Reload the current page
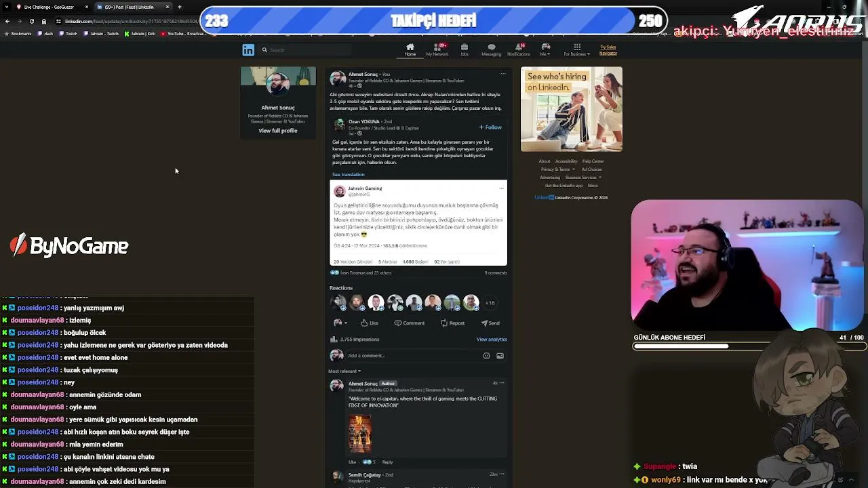868x488 pixels. pos(31,21)
